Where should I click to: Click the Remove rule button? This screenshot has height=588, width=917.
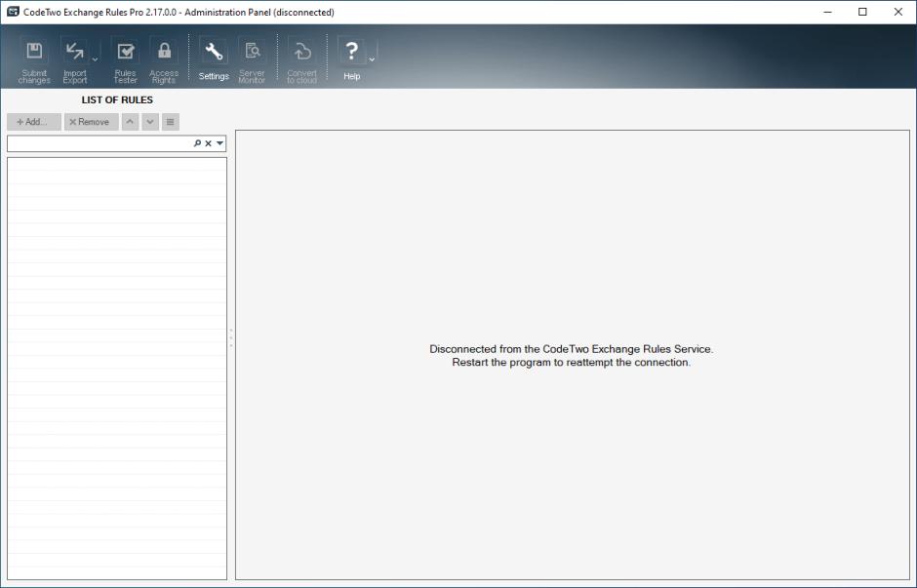click(x=91, y=122)
